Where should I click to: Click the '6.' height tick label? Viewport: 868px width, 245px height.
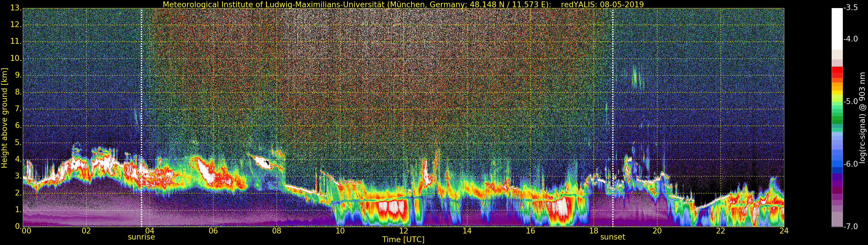(18, 126)
